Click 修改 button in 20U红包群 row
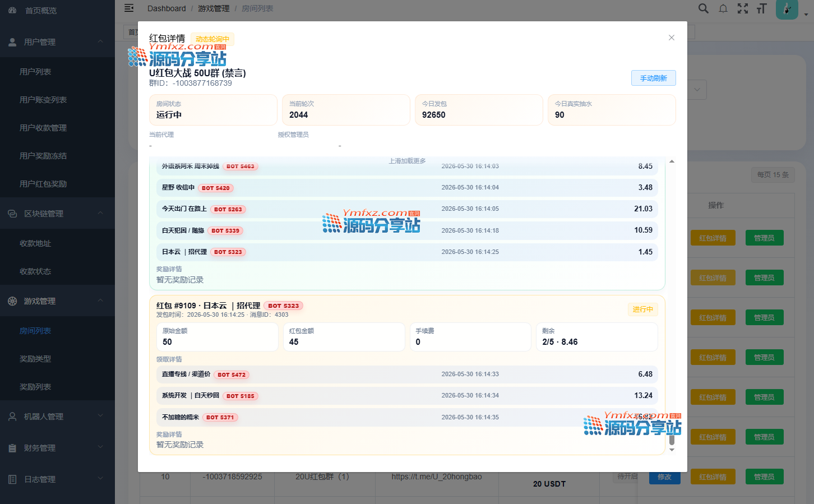 pyautogui.click(x=665, y=477)
